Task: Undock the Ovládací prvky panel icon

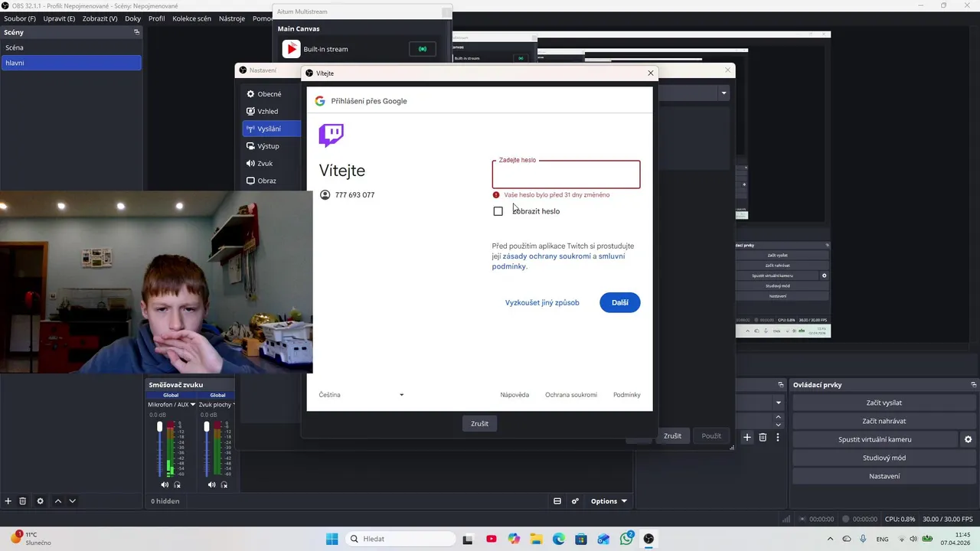Action: [x=973, y=385]
